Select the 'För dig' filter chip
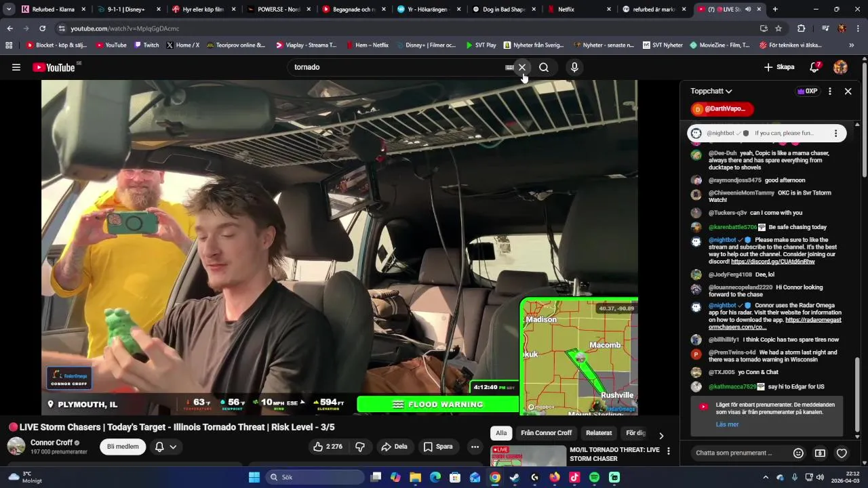The image size is (868, 488). (x=635, y=433)
